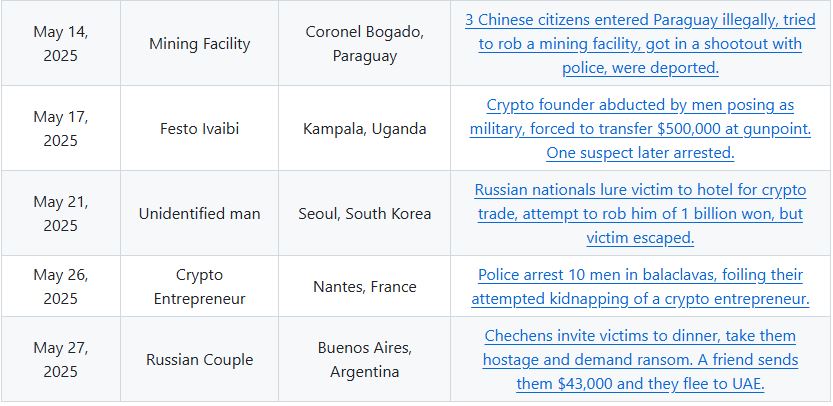Click the May 27, 2025 date cell

pos(61,360)
